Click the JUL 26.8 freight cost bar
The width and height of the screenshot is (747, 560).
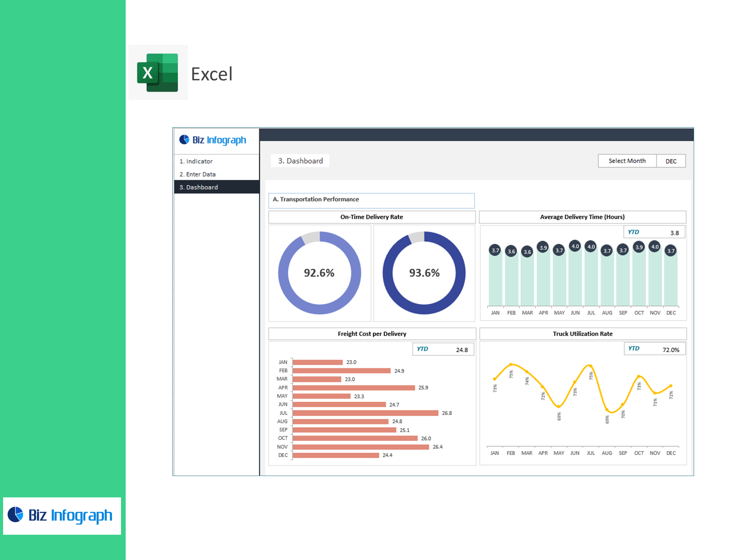[x=365, y=413]
